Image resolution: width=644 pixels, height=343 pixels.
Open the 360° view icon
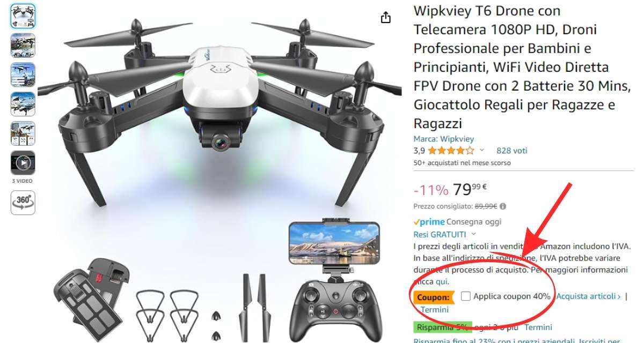23,203
